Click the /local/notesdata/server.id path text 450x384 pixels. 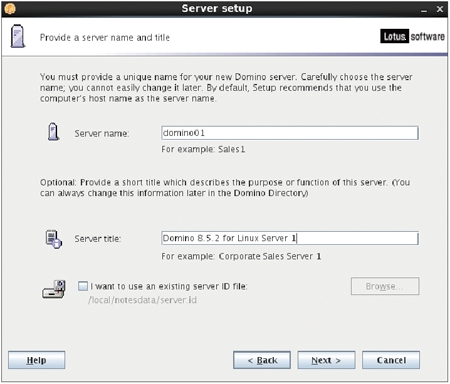click(142, 300)
